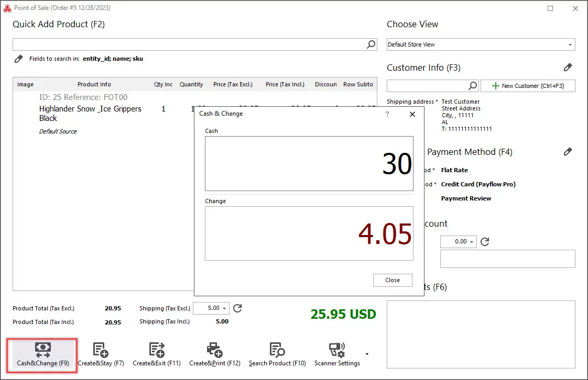Viewport: 588px width, 380px height.
Task: Edit Payment Method with pencil icon
Action: [568, 152]
